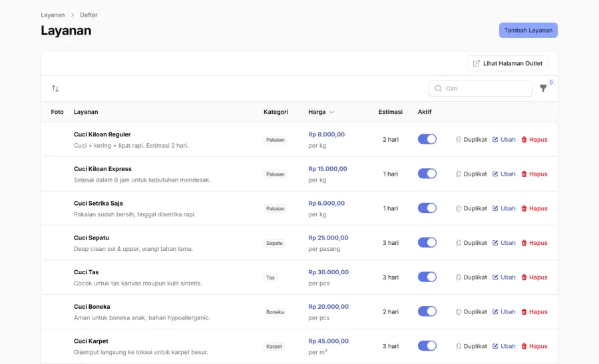Click Ubah for Cuci Kiloan Express
Image resolution: width=599 pixels, height=364 pixels.
(504, 174)
